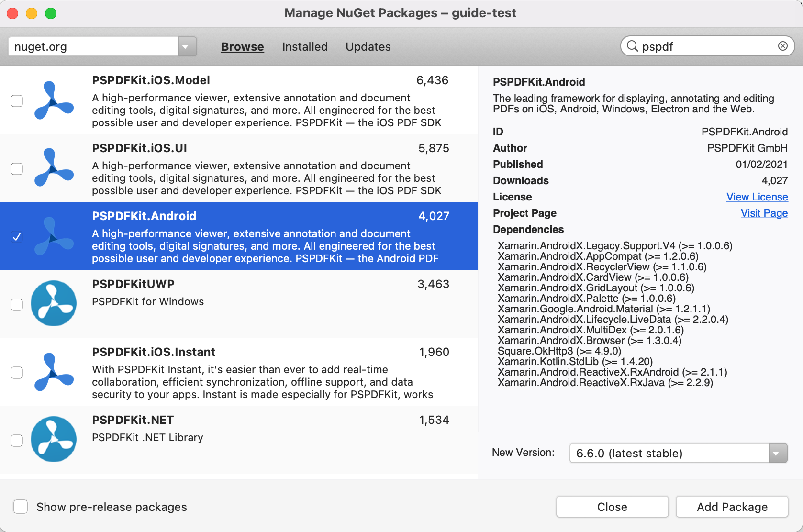Click the nuget.org source text field
This screenshot has width=803, height=532.
(x=93, y=47)
